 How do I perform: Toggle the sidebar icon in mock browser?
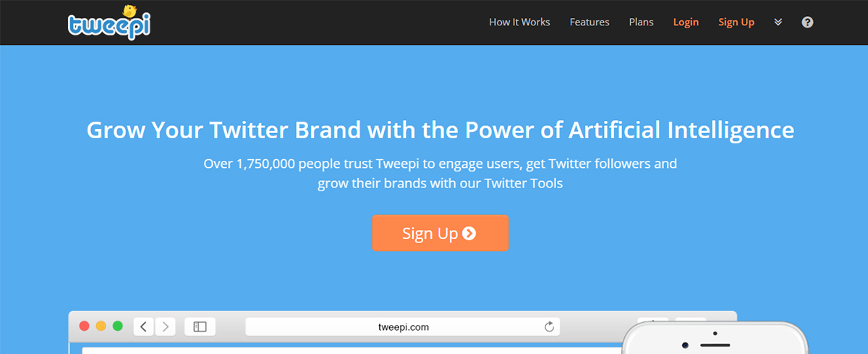pyautogui.click(x=200, y=326)
